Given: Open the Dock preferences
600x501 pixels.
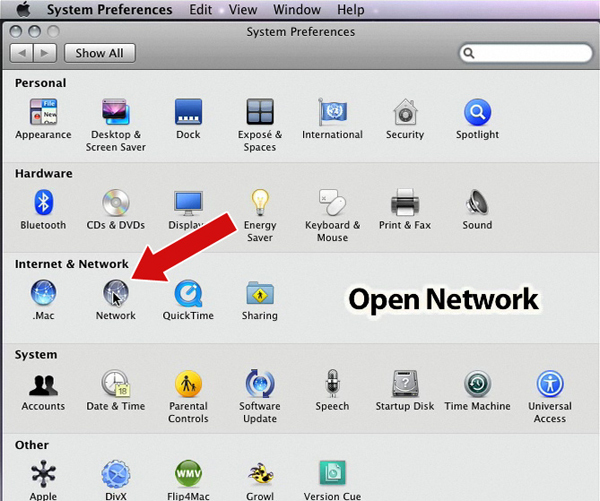Looking at the screenshot, I should 188,112.
